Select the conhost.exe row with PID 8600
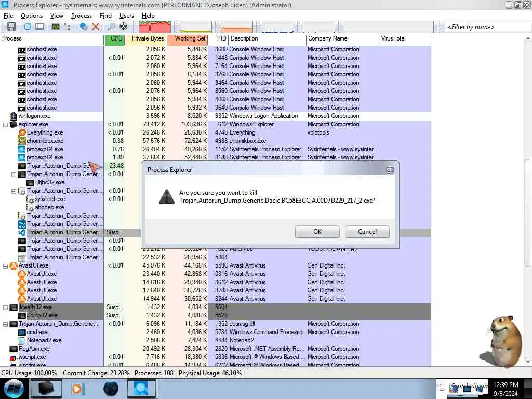 coord(216,49)
